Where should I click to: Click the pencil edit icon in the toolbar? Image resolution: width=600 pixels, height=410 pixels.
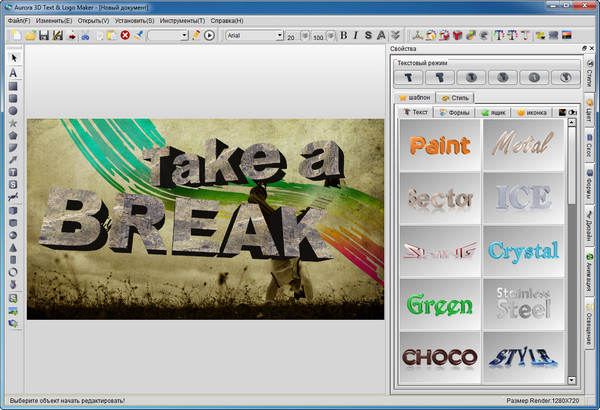point(196,35)
